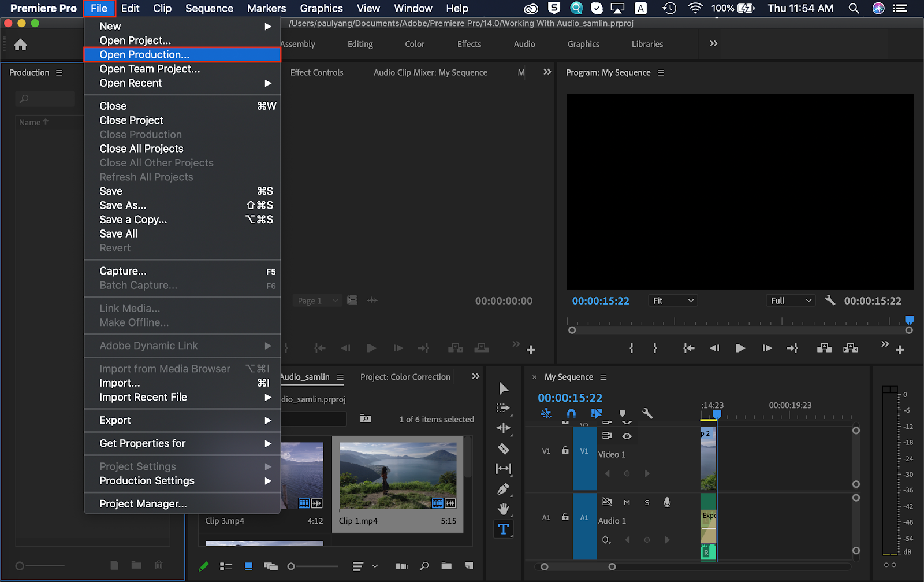The width and height of the screenshot is (924, 582).
Task: Select the Ripple Edit tool
Action: [504, 428]
